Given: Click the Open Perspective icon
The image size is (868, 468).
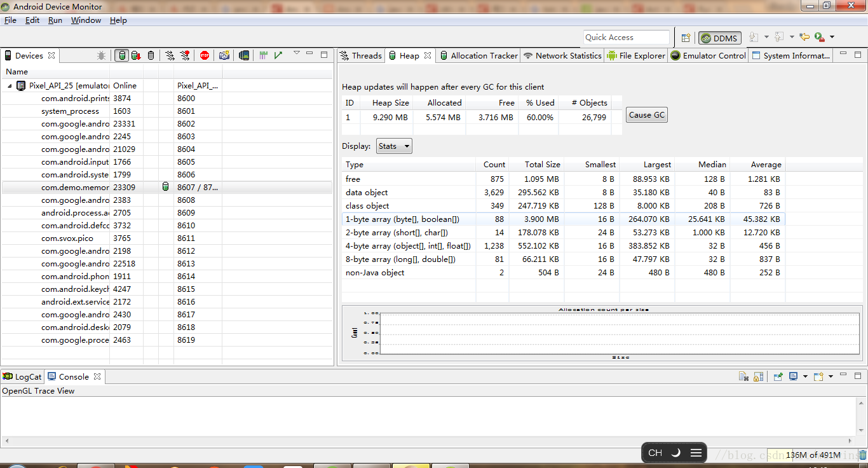Looking at the screenshot, I should pyautogui.click(x=686, y=38).
